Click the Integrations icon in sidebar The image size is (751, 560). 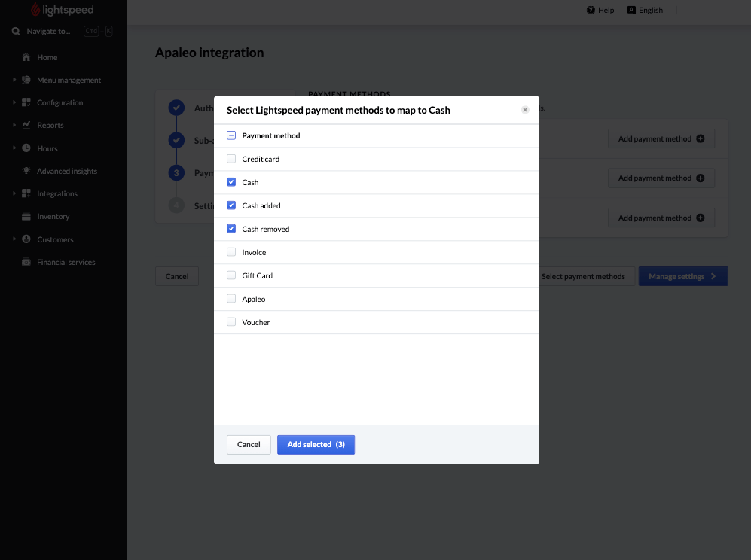pos(26,193)
